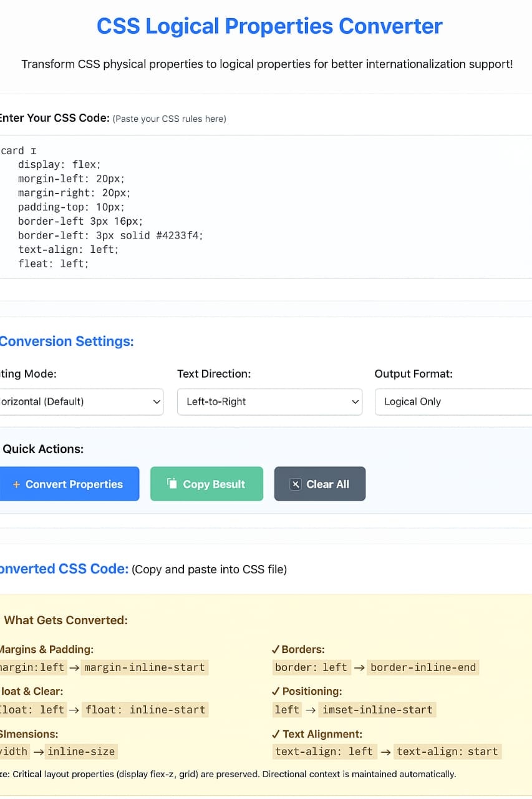The image size is (532, 799).
Task: Click the page title 'CSS Logical Properties Converter'
Action: (269, 26)
